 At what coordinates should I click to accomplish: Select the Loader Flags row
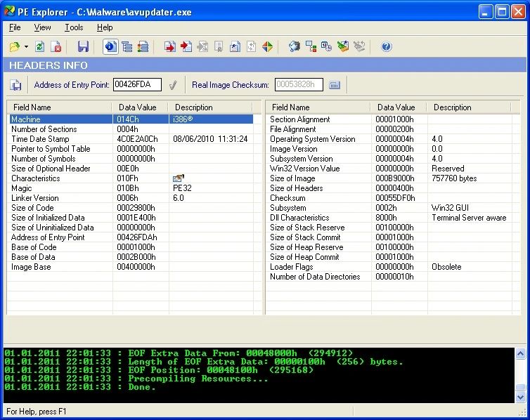click(389, 267)
